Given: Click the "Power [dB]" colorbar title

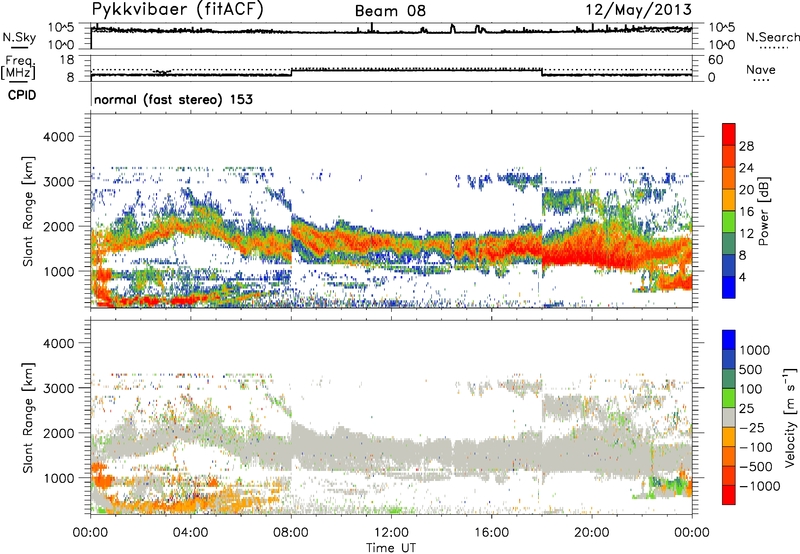Looking at the screenshot, I should tap(764, 211).
